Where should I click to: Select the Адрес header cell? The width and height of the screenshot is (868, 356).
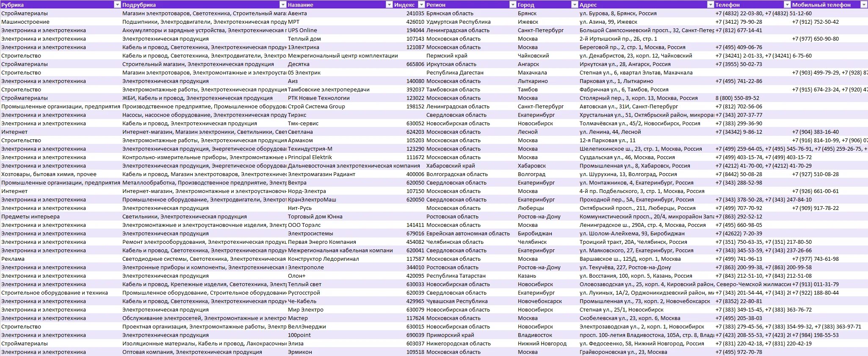646,5
